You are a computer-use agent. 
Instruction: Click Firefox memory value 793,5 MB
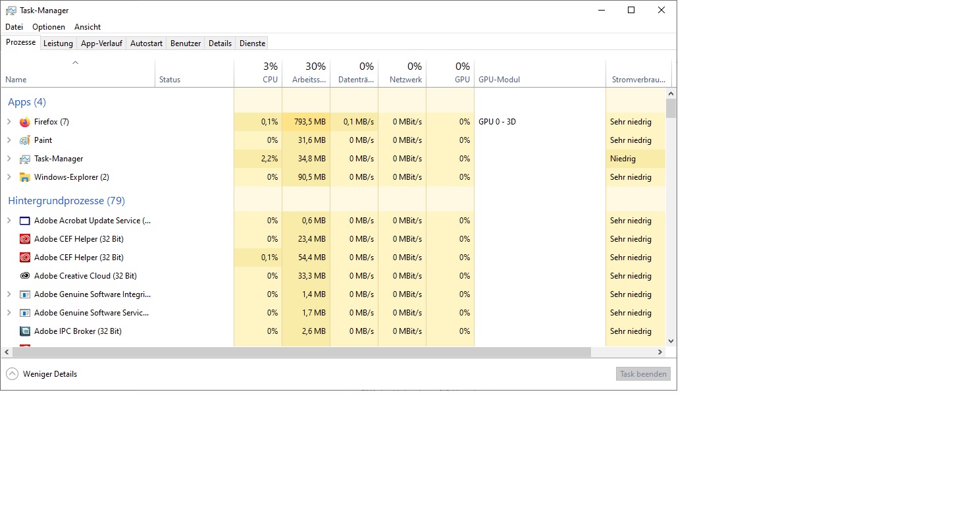point(309,122)
